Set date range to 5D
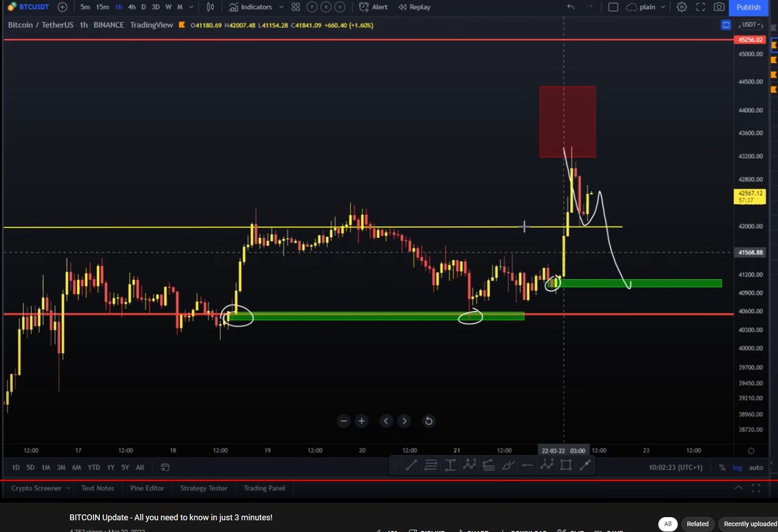The height and width of the screenshot is (532, 778). coord(30,467)
